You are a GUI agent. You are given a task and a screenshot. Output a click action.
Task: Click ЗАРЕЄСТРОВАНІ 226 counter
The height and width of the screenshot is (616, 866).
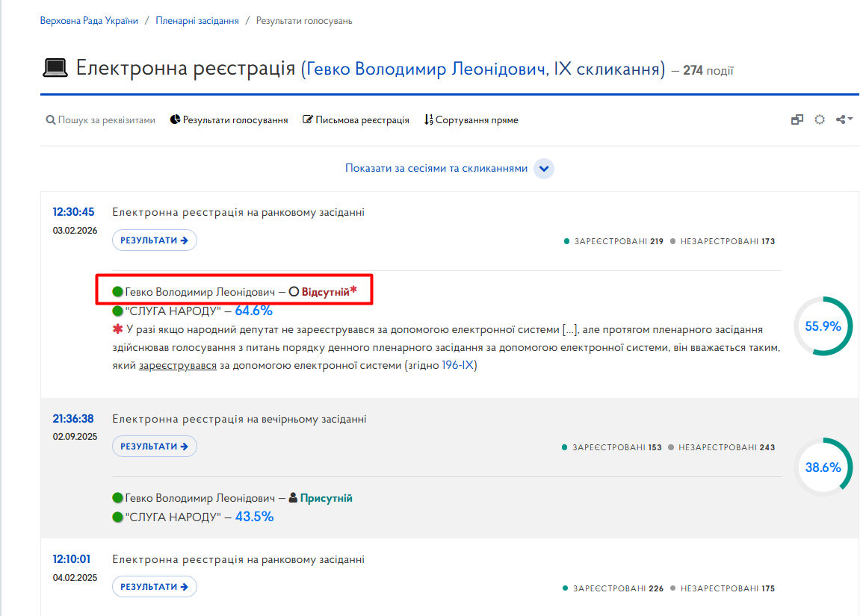click(613, 588)
